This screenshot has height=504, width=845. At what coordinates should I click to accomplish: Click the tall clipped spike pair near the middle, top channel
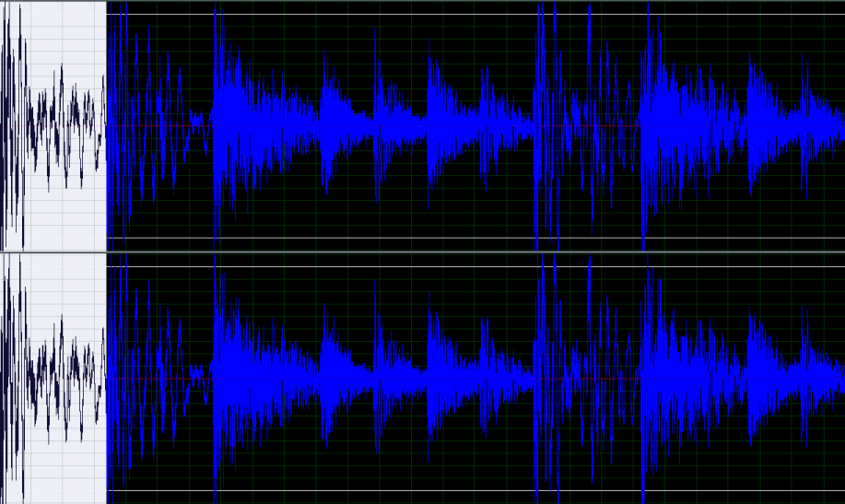point(546,126)
